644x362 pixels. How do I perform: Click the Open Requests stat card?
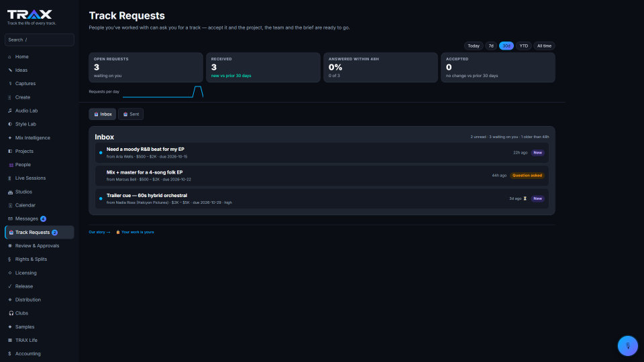pos(146,67)
